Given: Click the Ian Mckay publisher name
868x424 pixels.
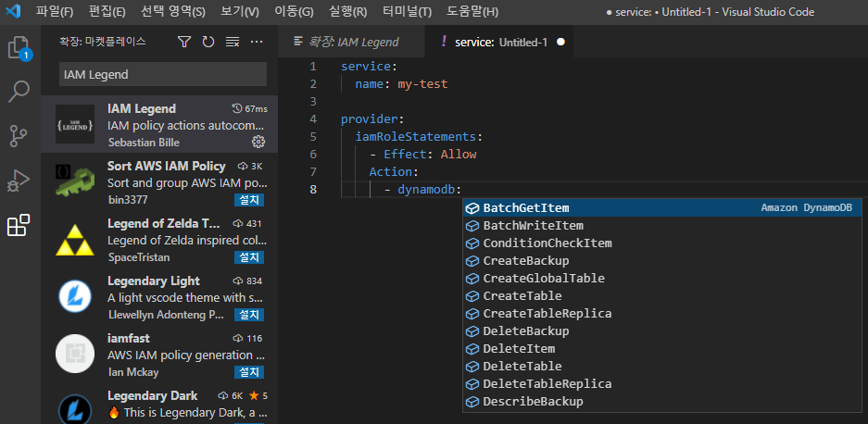Looking at the screenshot, I should pyautogui.click(x=132, y=372).
